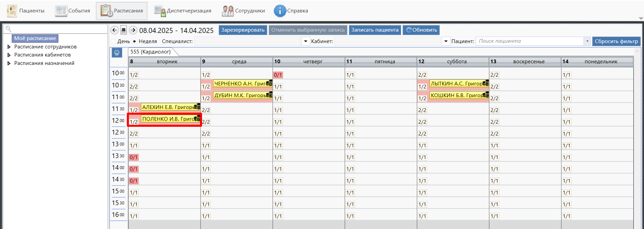This screenshot has height=229, width=644.
Task: Expand Расписания кабинетов tree node
Action: 9,55
